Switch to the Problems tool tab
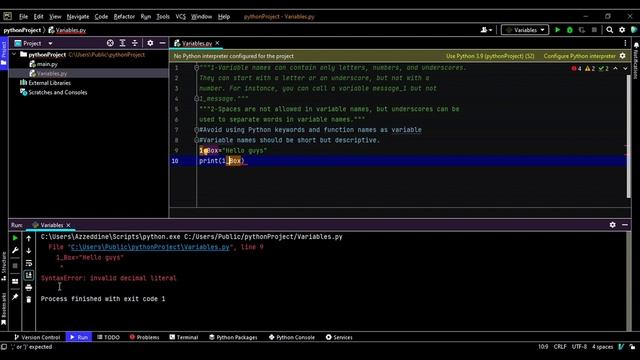This screenshot has width=640, height=360. tap(144, 337)
